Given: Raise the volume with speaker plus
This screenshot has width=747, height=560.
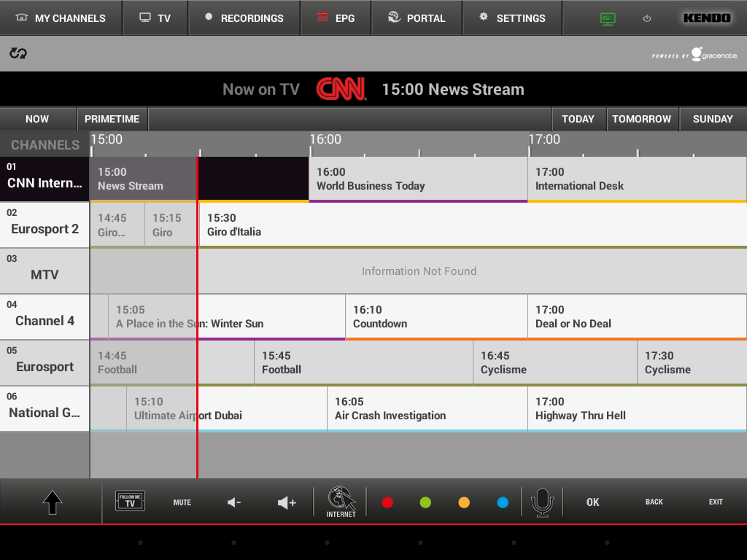Looking at the screenshot, I should click(x=287, y=502).
